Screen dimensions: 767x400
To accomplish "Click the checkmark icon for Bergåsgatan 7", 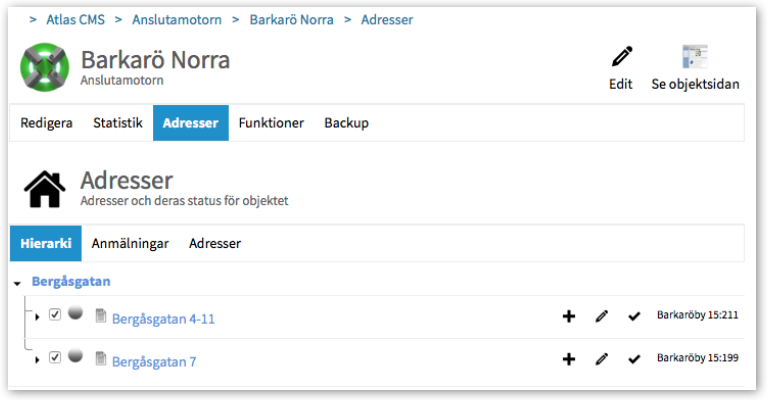I will (x=634, y=360).
